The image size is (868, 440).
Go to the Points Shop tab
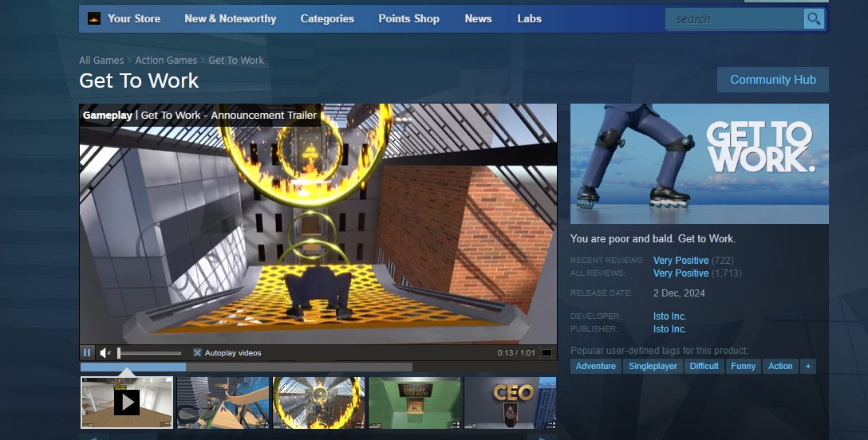408,18
